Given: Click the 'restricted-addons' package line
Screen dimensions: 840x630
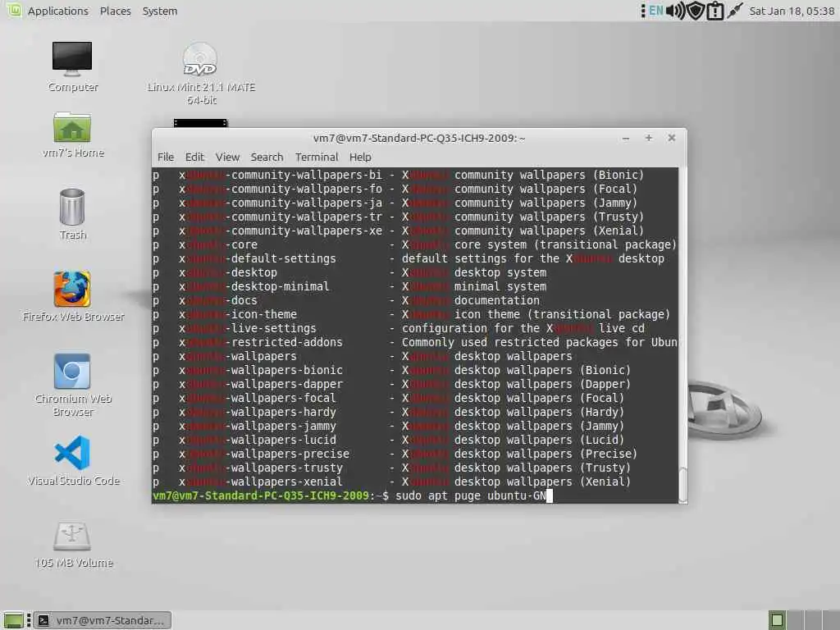Looking at the screenshot, I should [x=415, y=342].
